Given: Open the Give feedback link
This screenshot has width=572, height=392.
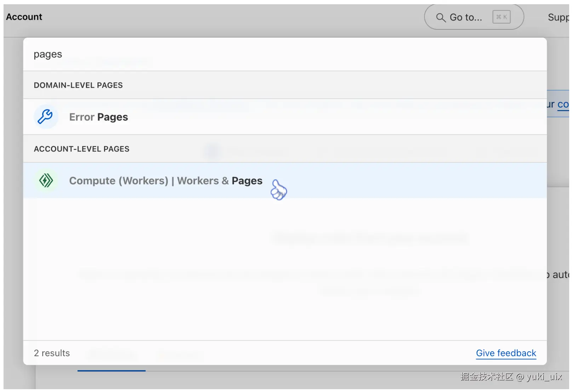Looking at the screenshot, I should 506,353.
